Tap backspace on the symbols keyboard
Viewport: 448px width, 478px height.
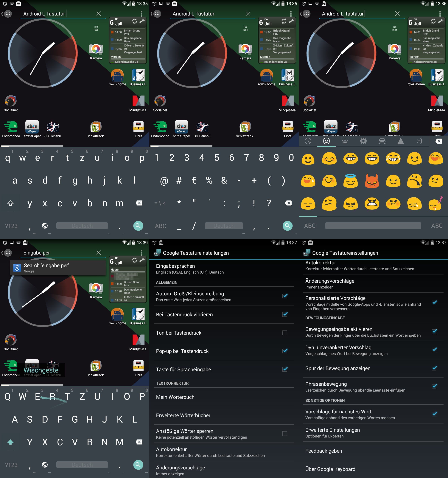288,203
